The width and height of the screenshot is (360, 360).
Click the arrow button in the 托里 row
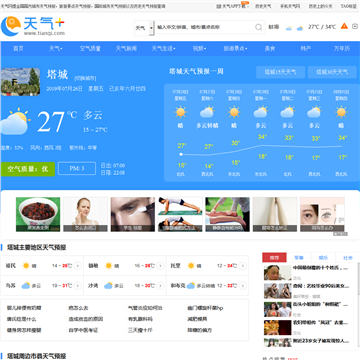coord(243,266)
